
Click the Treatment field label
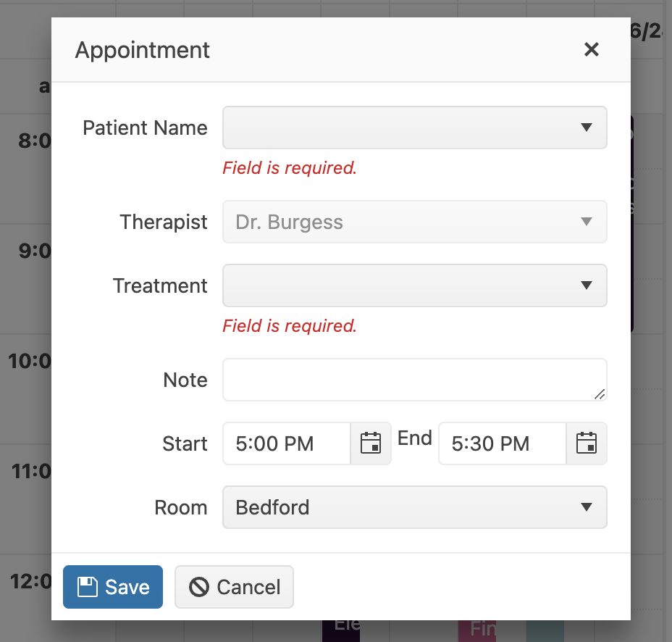160,285
